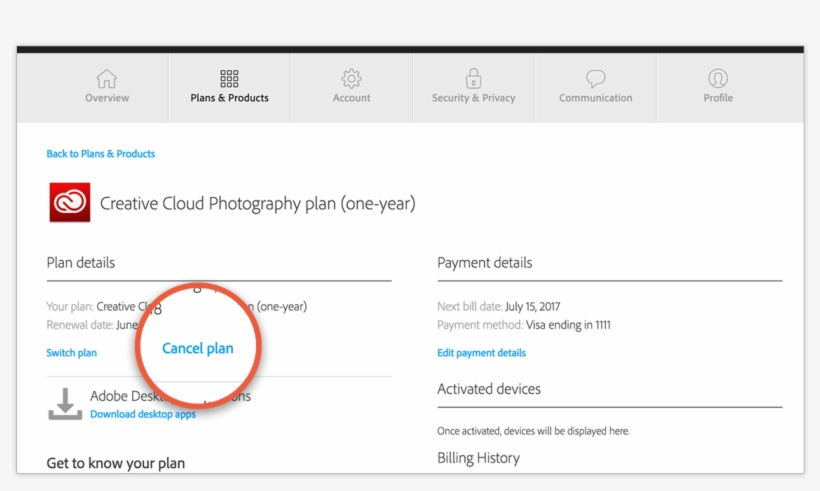Click the Switch plan link

[72, 353]
